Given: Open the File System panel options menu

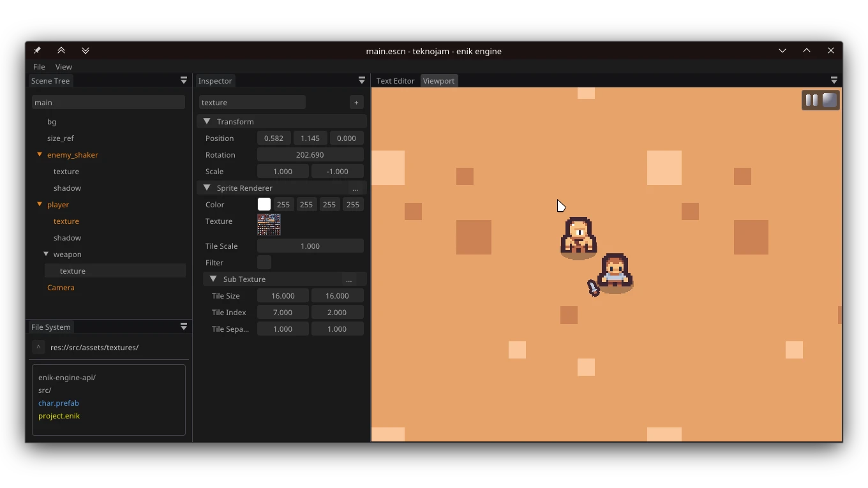Looking at the screenshot, I should coord(184,327).
